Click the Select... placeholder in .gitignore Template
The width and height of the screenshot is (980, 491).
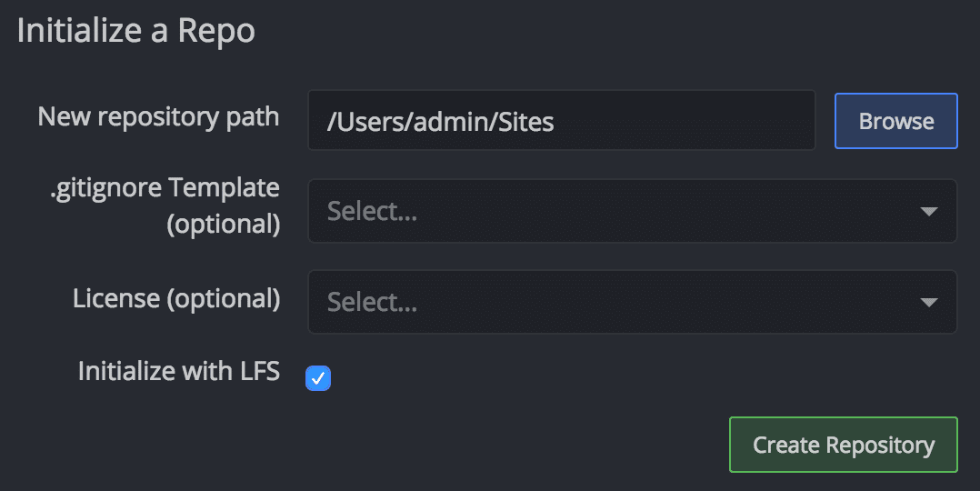click(x=372, y=212)
